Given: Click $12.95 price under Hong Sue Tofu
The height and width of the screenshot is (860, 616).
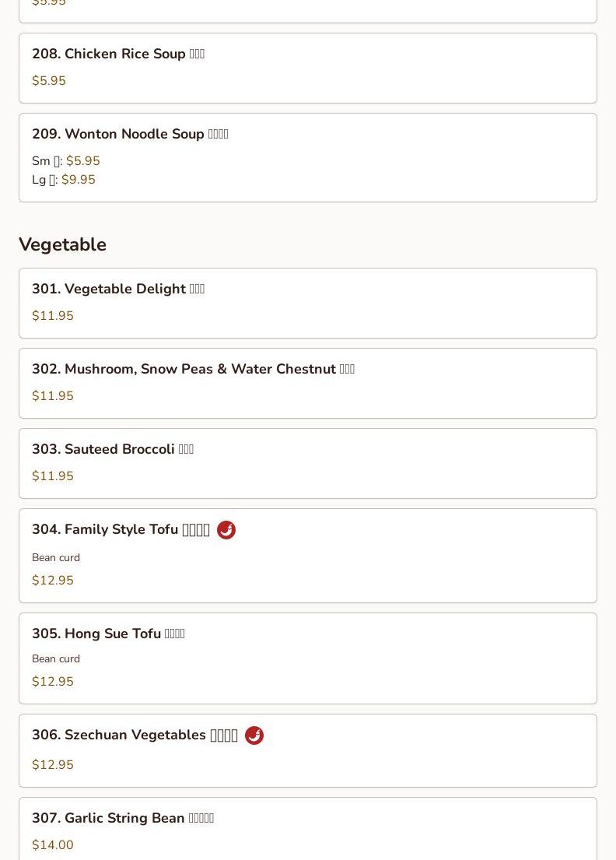Looking at the screenshot, I should pyautogui.click(x=53, y=682).
